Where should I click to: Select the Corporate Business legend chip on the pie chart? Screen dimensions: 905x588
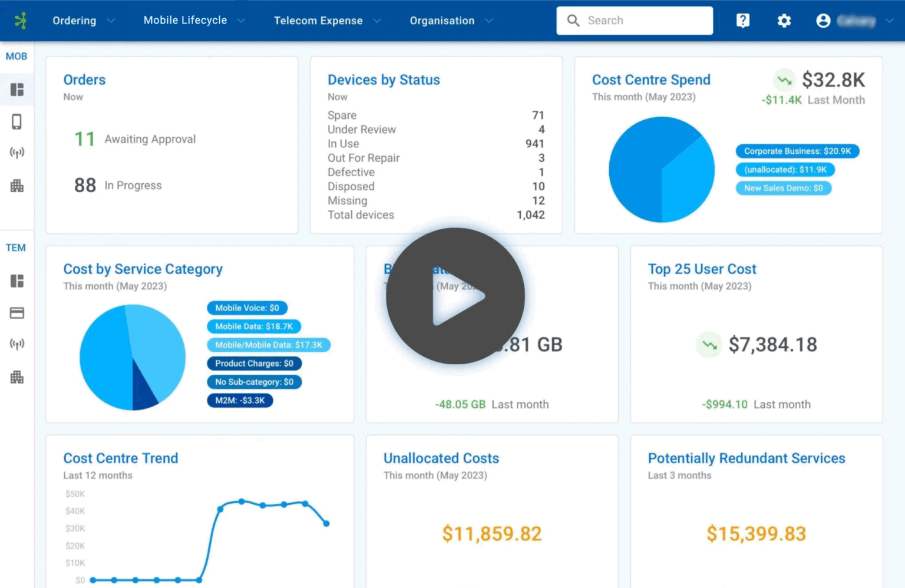[x=797, y=150]
